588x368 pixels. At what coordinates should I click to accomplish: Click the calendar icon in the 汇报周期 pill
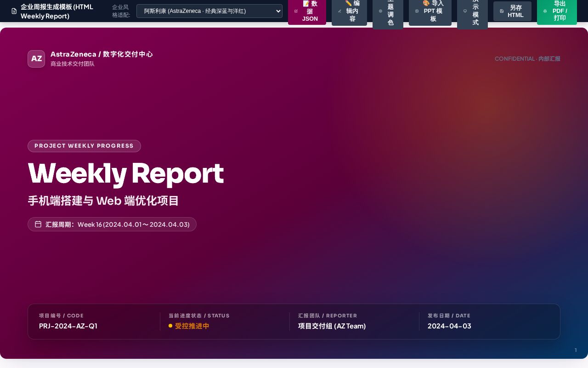coord(38,224)
